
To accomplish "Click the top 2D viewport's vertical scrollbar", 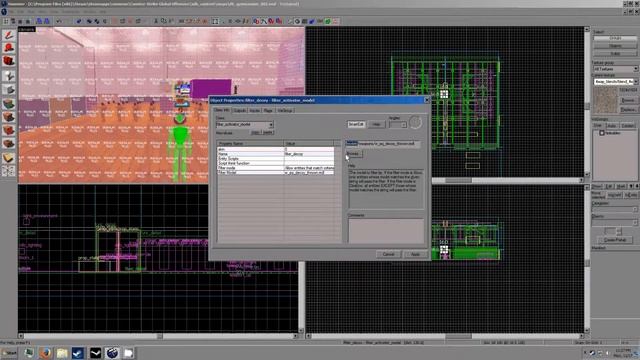I will click(587, 102).
